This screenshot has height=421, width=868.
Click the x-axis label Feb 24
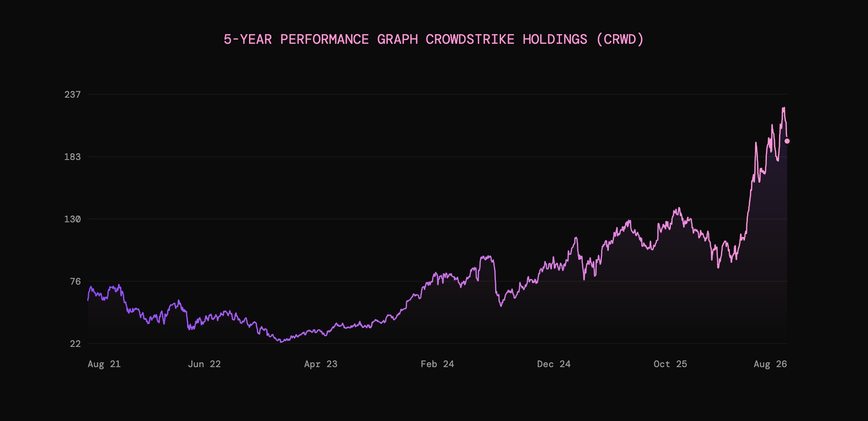(437, 364)
